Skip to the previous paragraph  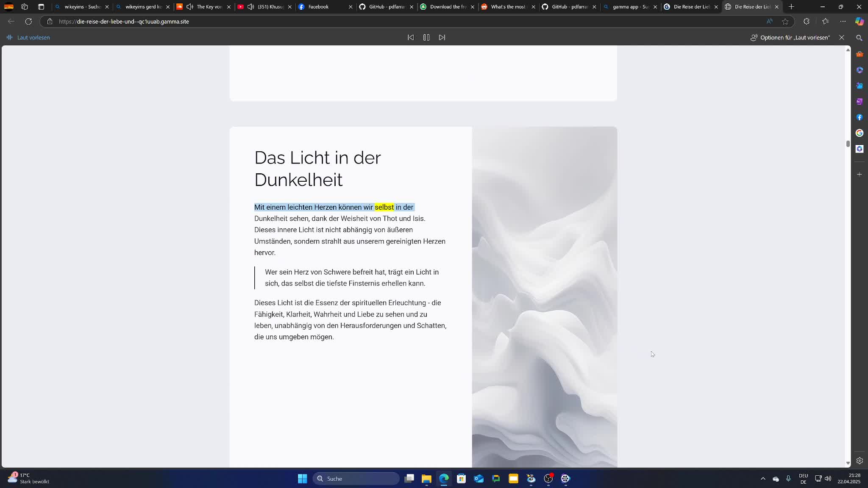[411, 38]
